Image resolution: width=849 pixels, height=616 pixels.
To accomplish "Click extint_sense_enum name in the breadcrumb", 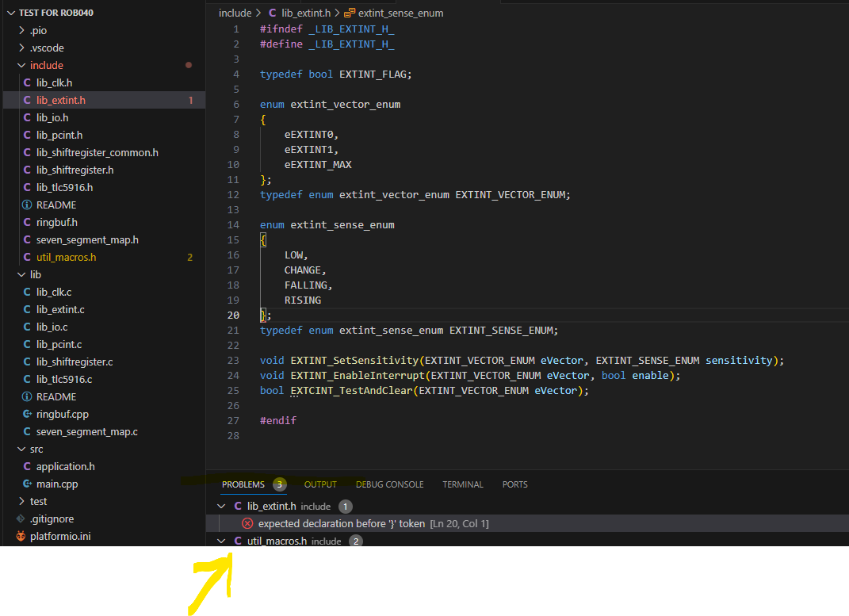I will pyautogui.click(x=400, y=13).
